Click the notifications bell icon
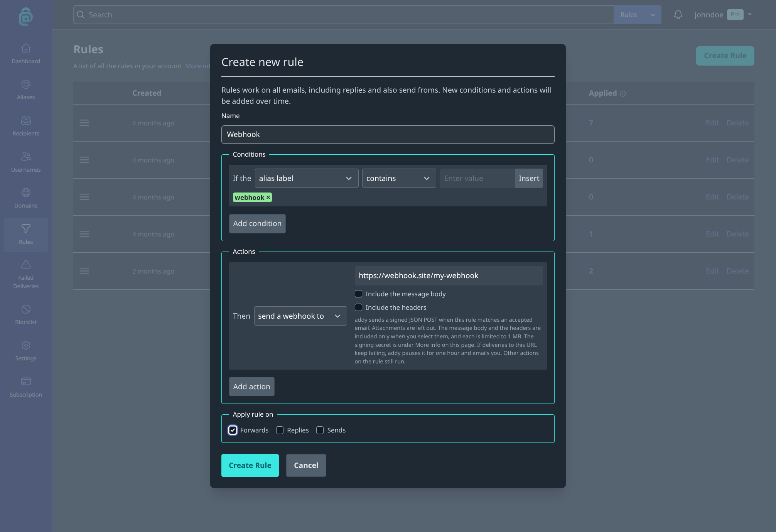 coord(678,15)
